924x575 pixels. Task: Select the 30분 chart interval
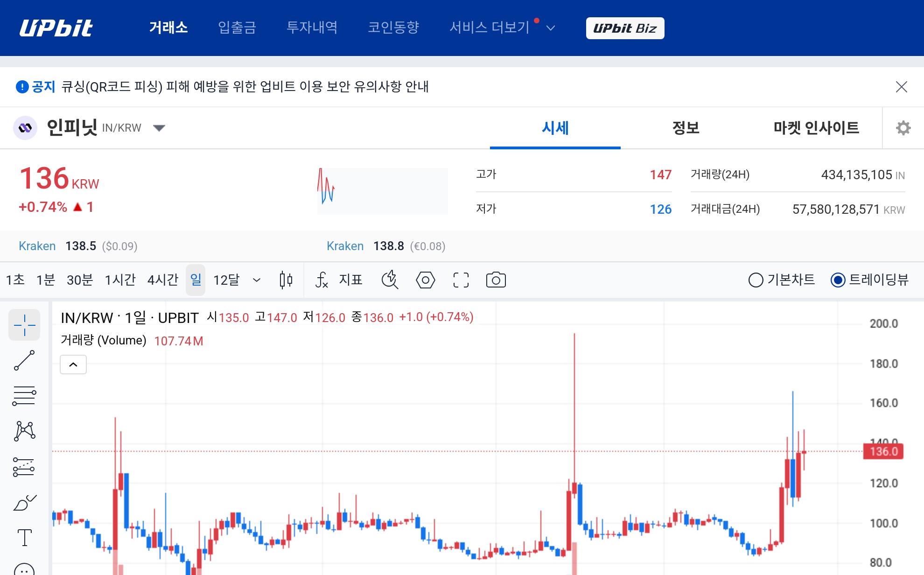click(x=80, y=280)
